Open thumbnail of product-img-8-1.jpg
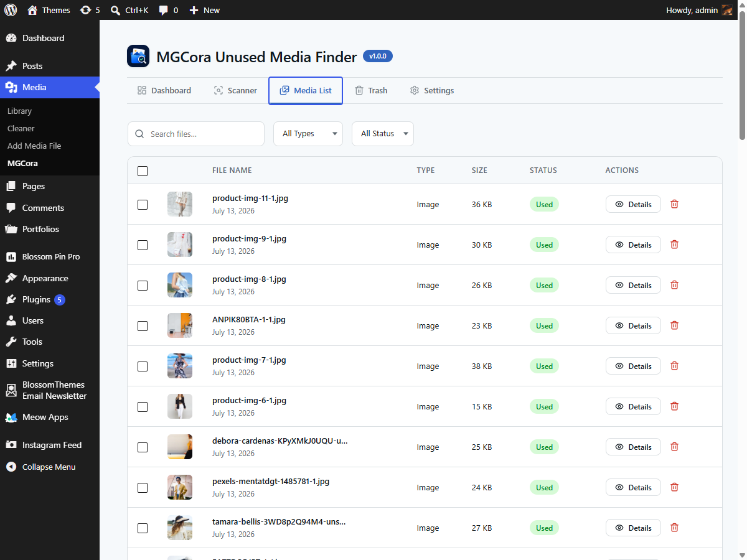This screenshot has width=747, height=560. [x=180, y=285]
